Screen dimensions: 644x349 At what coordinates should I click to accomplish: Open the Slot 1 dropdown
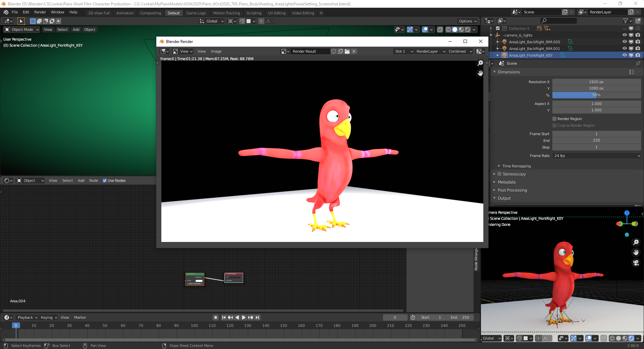[404, 51]
